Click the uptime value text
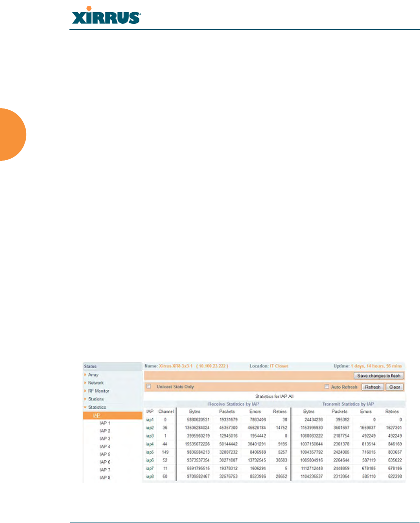 (x=376, y=366)
